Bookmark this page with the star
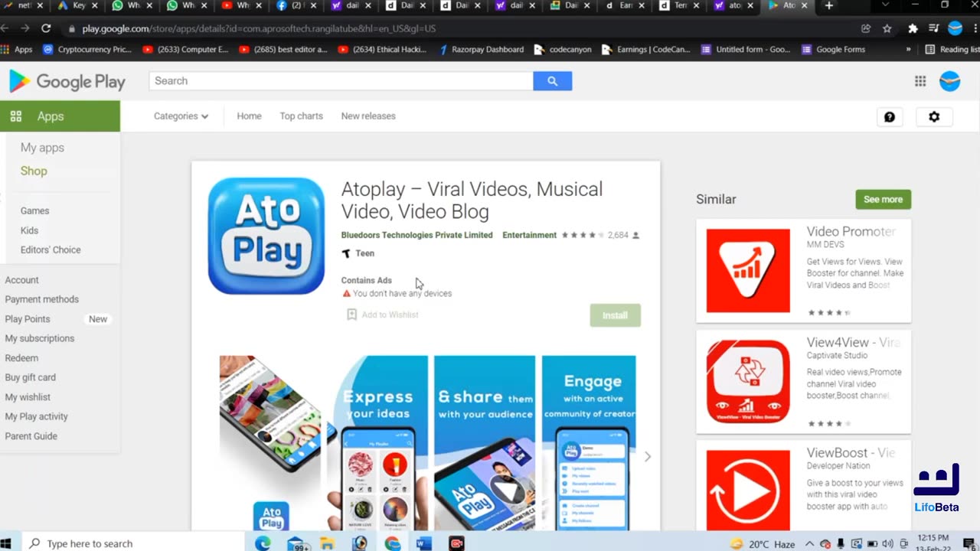 tap(887, 28)
